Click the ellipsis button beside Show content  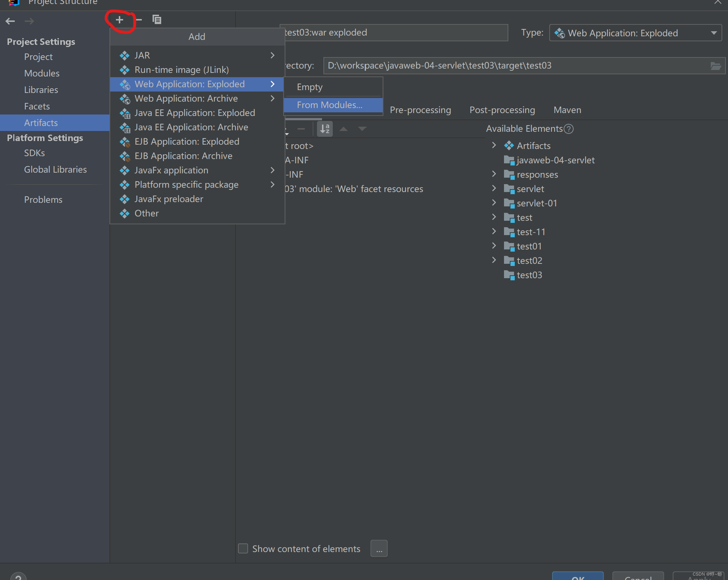379,548
